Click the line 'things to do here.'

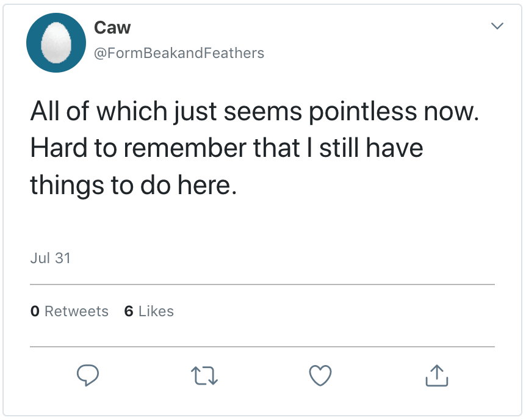(x=132, y=184)
